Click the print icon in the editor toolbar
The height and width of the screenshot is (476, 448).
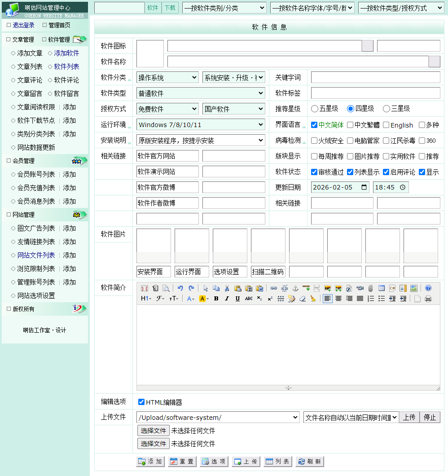coord(428,299)
